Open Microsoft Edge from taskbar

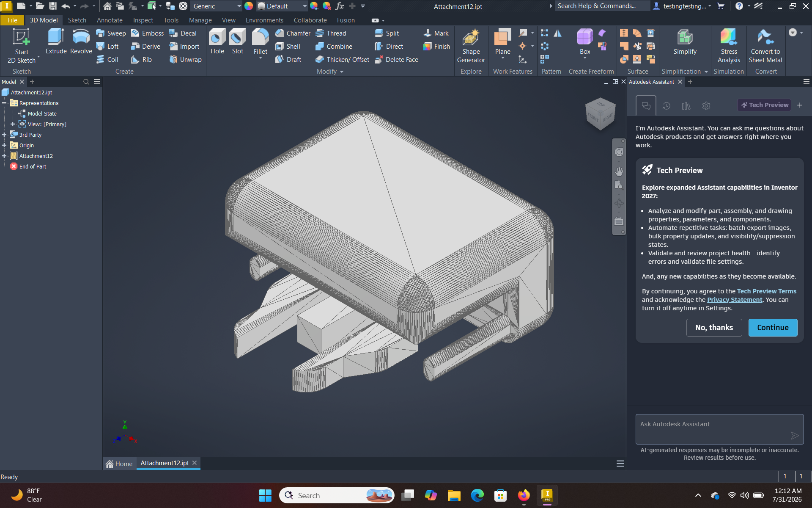pyautogui.click(x=477, y=495)
